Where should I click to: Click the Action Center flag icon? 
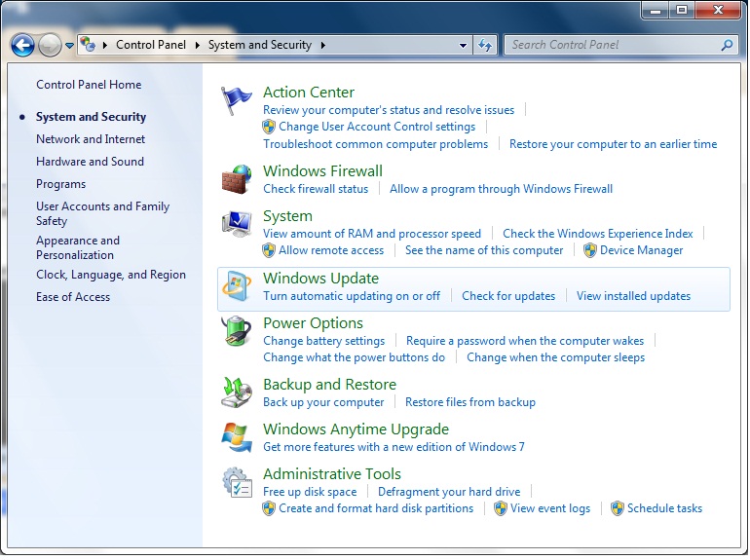(x=236, y=100)
